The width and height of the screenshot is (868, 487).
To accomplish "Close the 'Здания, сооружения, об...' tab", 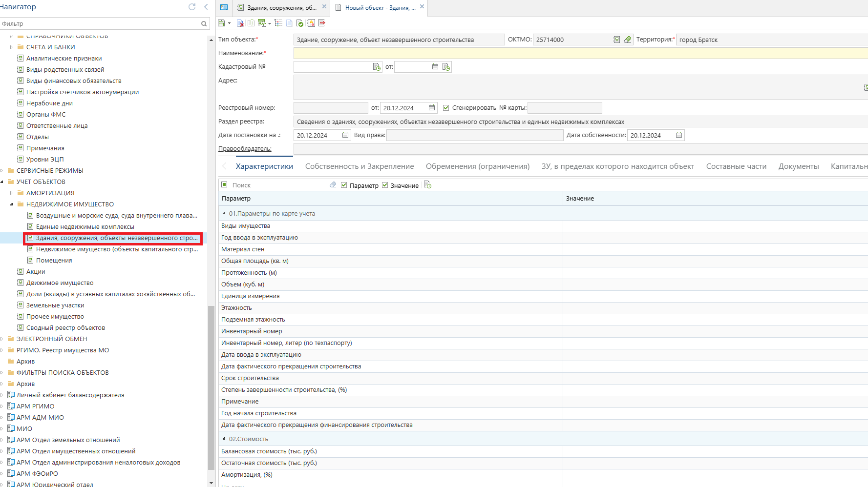I will (324, 7).
